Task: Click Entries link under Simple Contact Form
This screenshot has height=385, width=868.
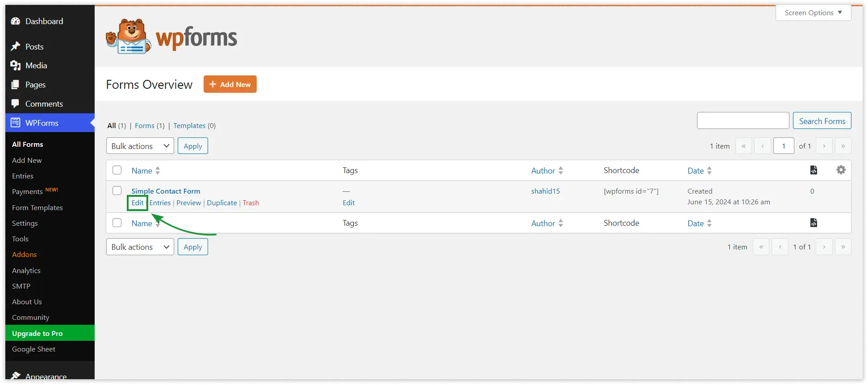Action: (160, 203)
